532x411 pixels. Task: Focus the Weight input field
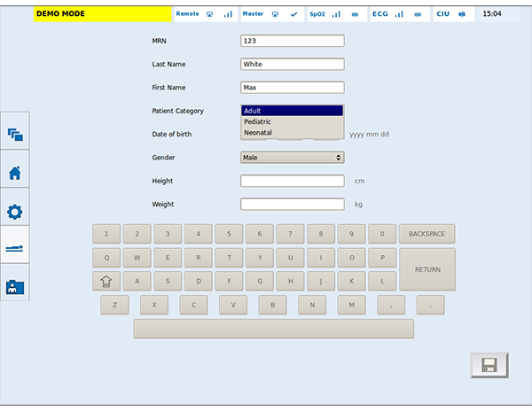292,204
